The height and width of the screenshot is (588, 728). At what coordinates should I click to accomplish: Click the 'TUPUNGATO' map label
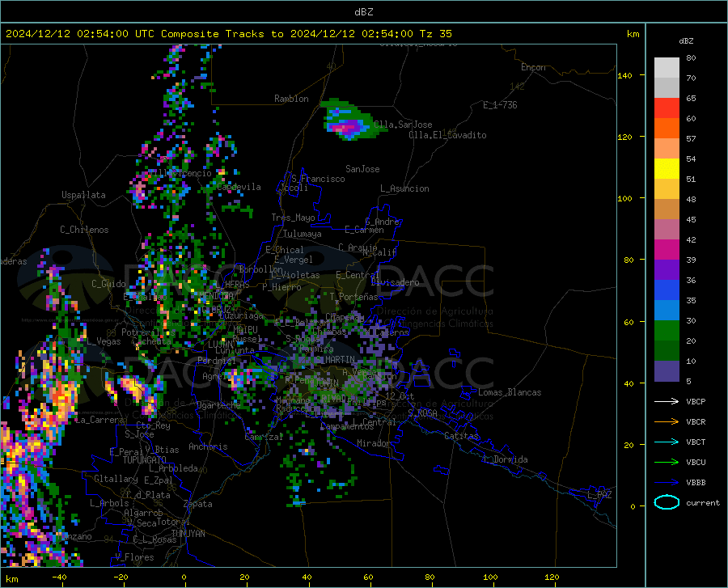[x=145, y=460]
